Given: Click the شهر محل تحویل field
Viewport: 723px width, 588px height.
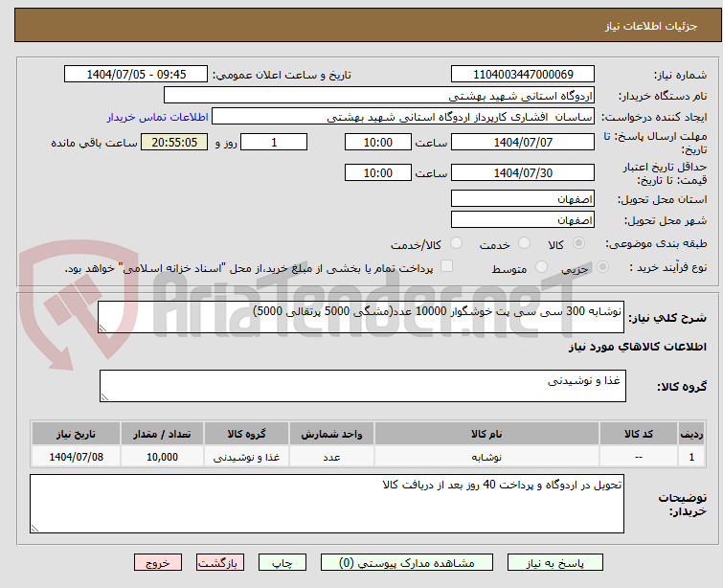Looking at the screenshot, I should [x=523, y=220].
